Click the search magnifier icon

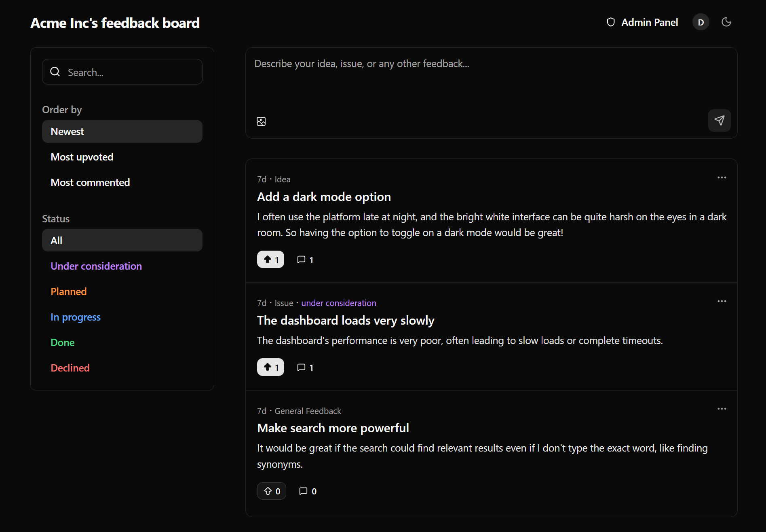pos(55,71)
